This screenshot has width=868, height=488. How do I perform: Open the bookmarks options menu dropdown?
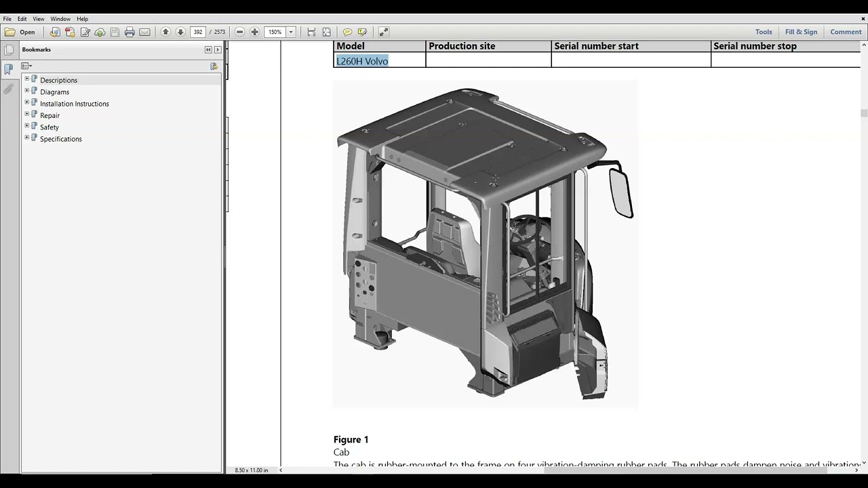pyautogui.click(x=26, y=66)
